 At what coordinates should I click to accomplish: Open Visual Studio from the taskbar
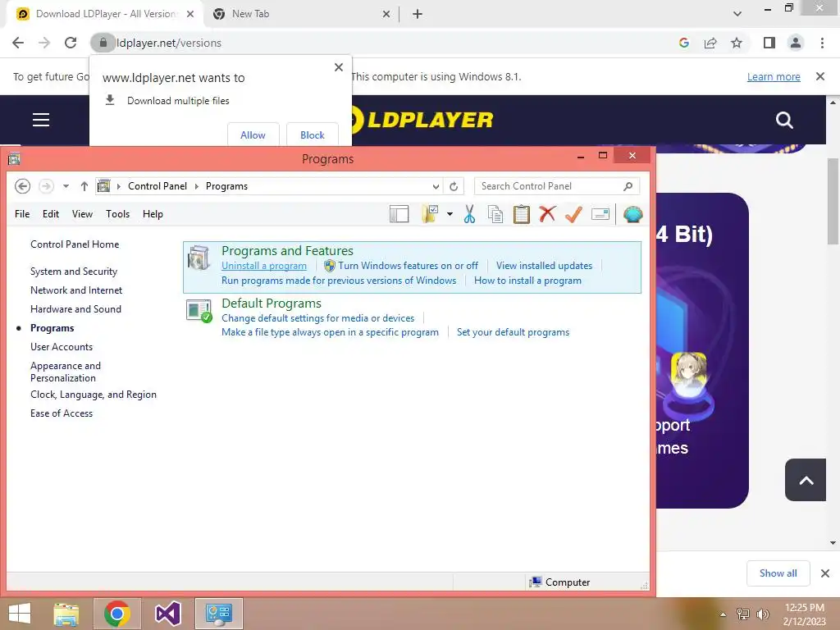[x=167, y=614]
